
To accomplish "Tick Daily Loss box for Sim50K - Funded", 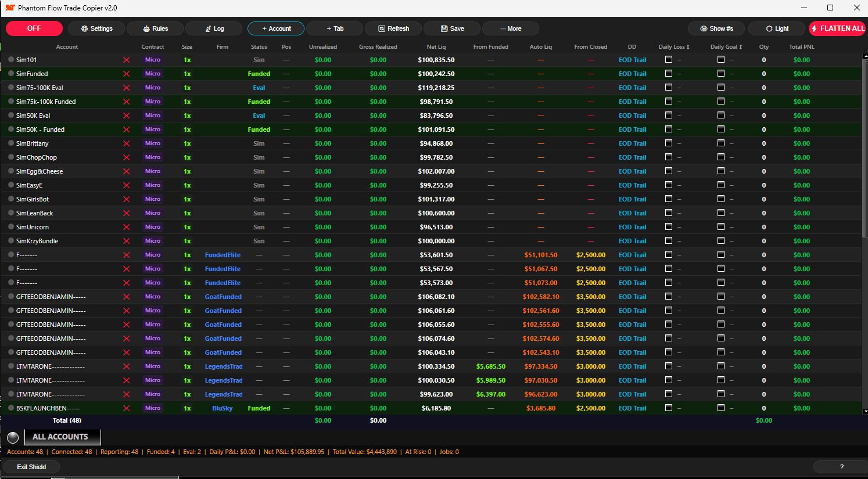I will (668, 129).
